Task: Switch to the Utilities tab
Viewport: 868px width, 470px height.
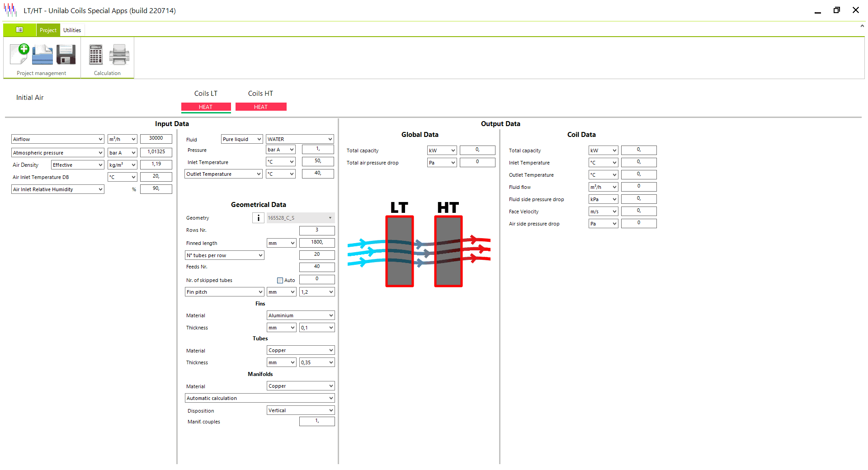Action: (72, 30)
